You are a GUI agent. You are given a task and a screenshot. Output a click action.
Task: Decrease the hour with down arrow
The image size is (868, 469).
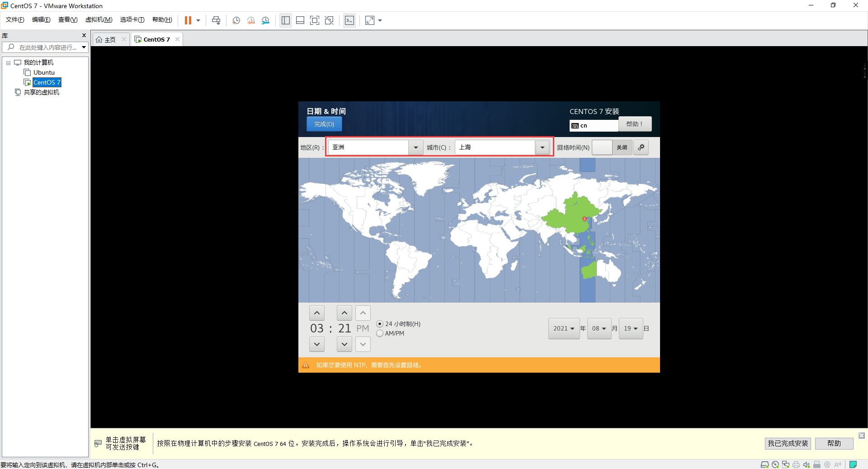point(317,344)
